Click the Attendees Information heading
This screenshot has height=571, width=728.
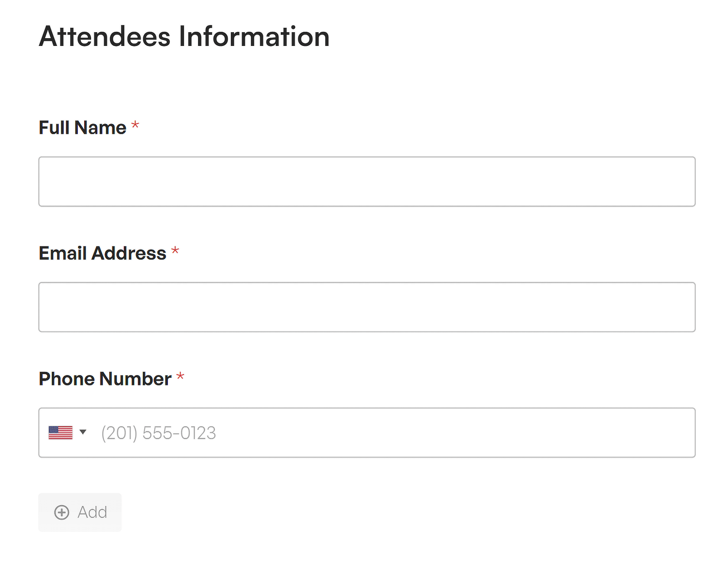click(184, 36)
